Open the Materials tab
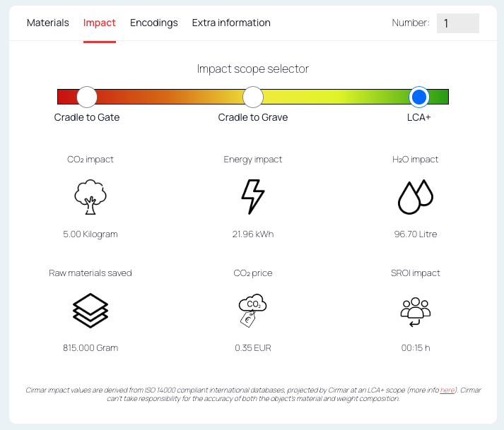 (48, 23)
